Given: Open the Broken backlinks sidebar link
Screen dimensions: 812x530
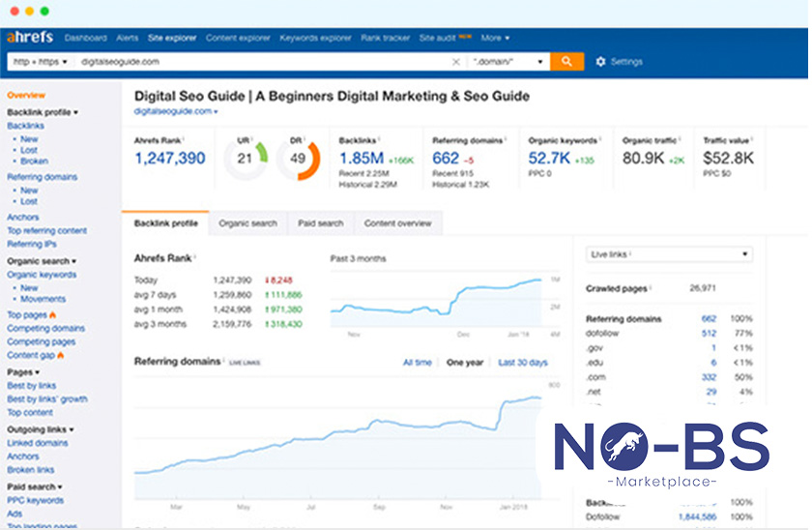Looking at the screenshot, I should [x=34, y=162].
